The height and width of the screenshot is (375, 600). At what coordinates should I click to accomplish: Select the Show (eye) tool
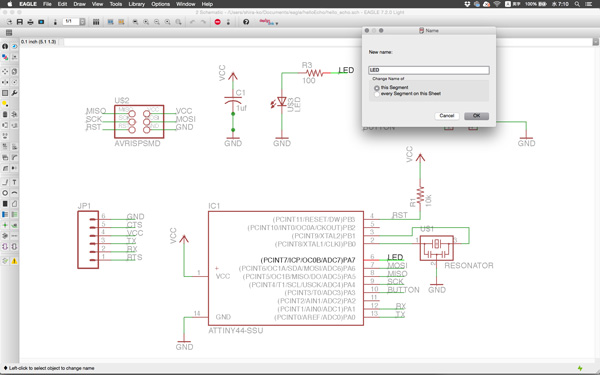point(14,46)
